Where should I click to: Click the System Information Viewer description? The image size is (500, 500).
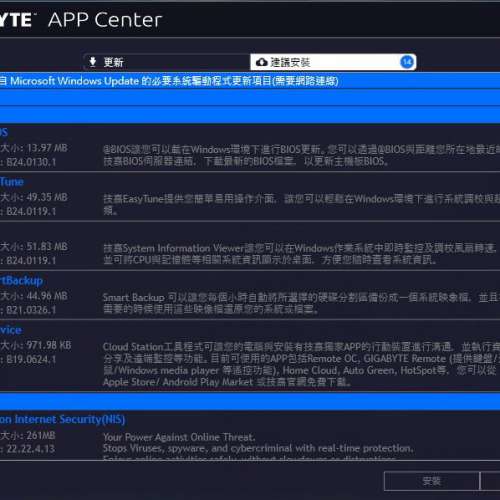[300, 254]
